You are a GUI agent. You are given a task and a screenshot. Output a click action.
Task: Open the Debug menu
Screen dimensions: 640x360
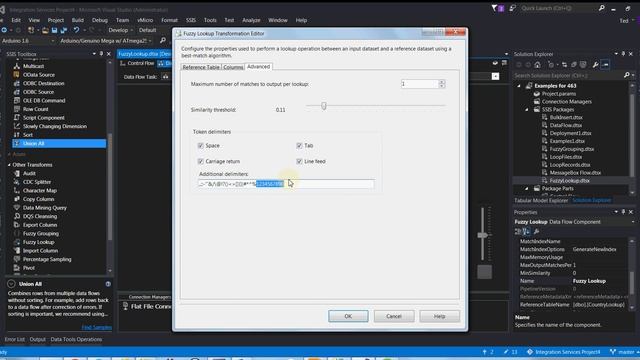(100, 20)
